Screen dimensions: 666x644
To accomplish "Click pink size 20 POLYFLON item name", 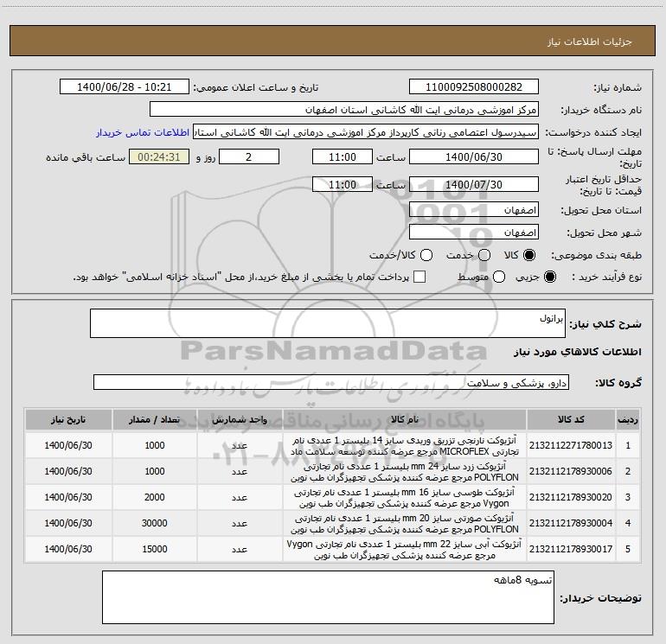I will tap(405, 523).
